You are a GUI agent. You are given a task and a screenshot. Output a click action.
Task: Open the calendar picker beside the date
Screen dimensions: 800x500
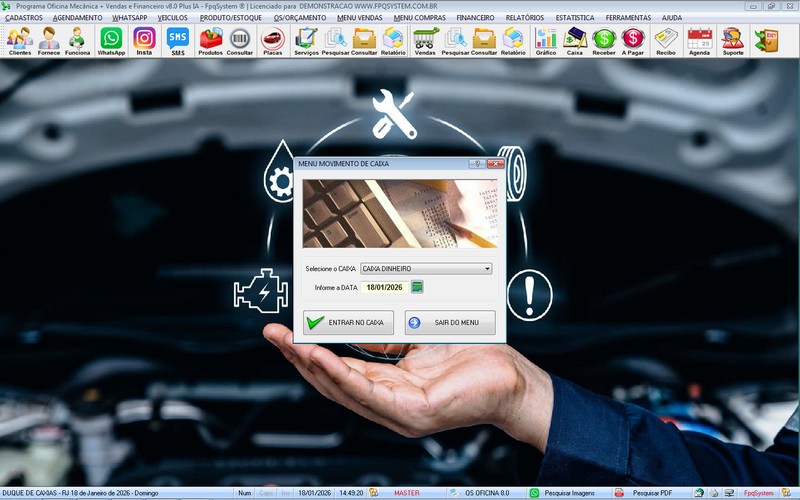tap(417, 287)
